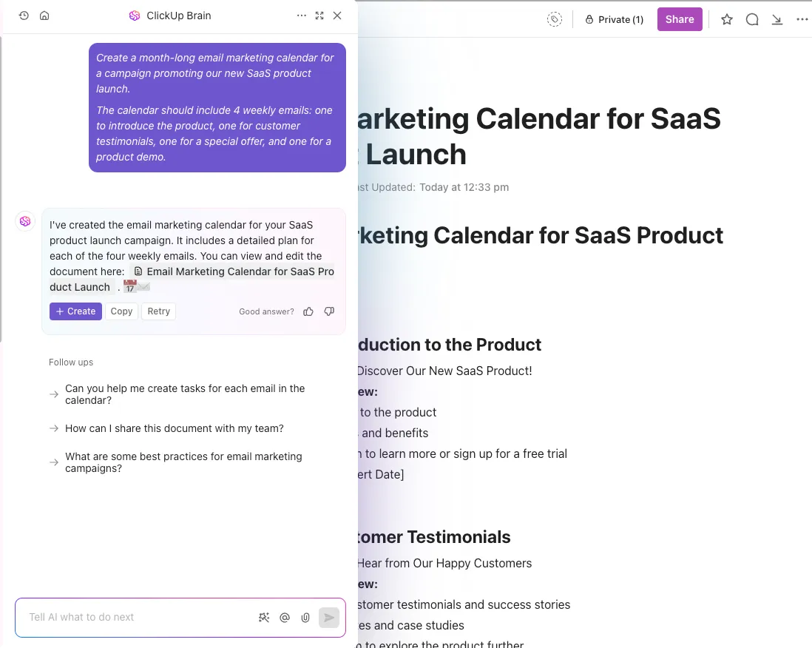Click the ClickUp Brain logo in header

pyautogui.click(x=135, y=16)
